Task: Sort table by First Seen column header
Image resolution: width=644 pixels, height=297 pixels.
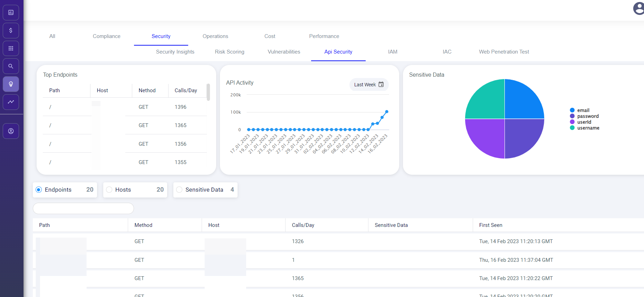Action: pyautogui.click(x=490, y=225)
